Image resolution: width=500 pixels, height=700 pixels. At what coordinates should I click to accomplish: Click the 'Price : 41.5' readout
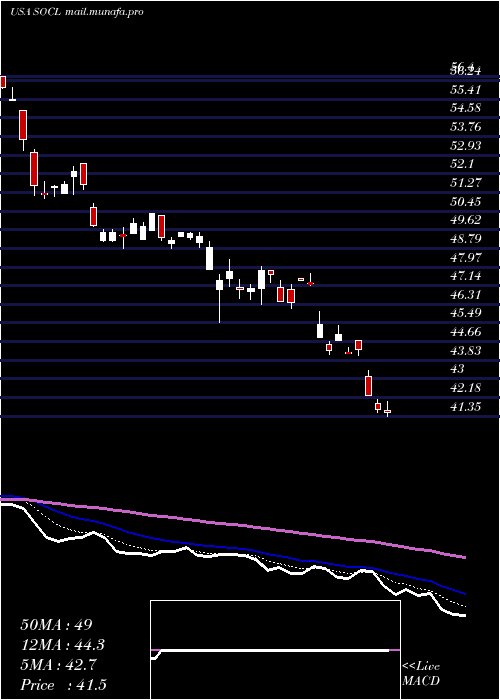point(63,685)
